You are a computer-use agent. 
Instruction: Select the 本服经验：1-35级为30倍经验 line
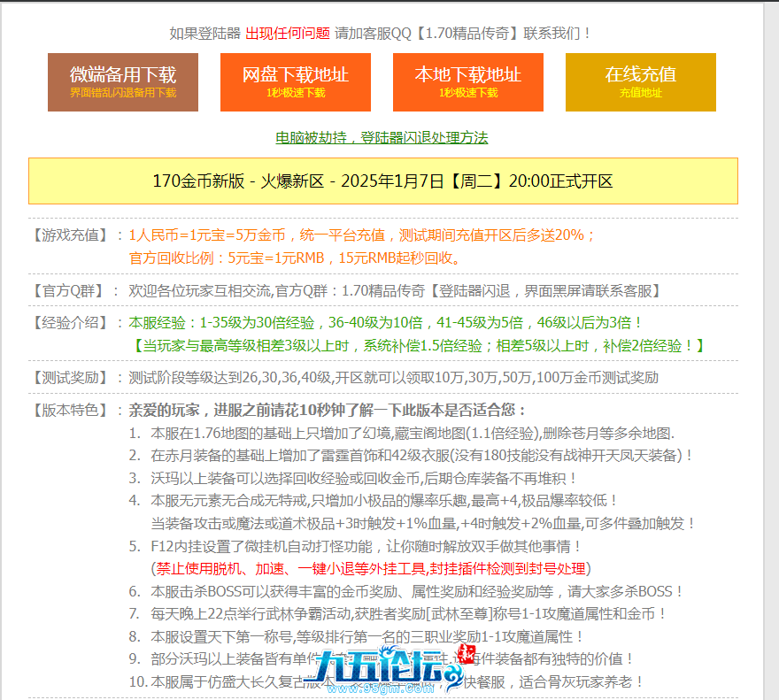[x=386, y=322]
